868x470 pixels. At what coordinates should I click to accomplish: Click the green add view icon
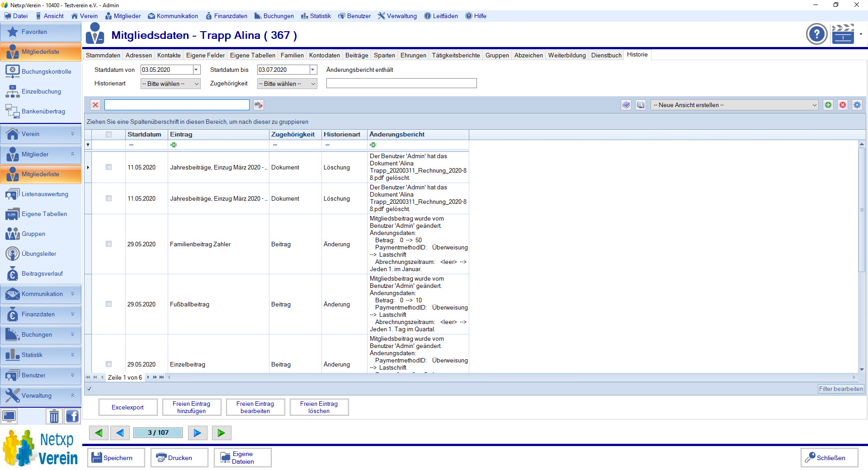828,105
